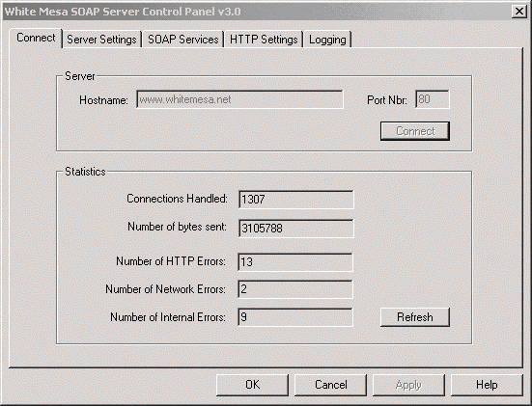Click the Number of Internal Errors field
This screenshot has width=532, height=406.
[x=295, y=317]
